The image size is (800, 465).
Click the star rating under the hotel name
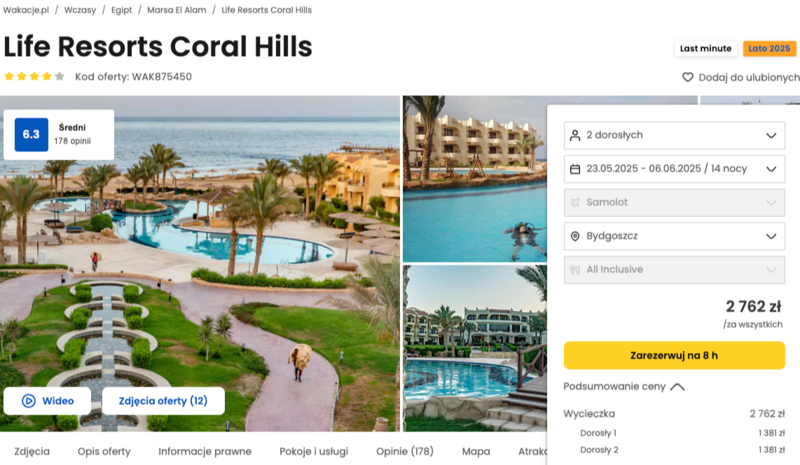click(x=34, y=77)
